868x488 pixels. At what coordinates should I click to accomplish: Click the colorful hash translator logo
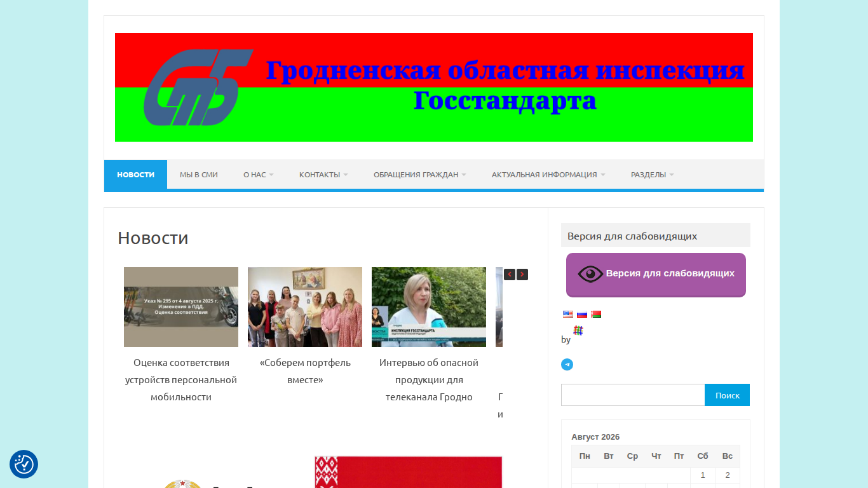coord(578,330)
